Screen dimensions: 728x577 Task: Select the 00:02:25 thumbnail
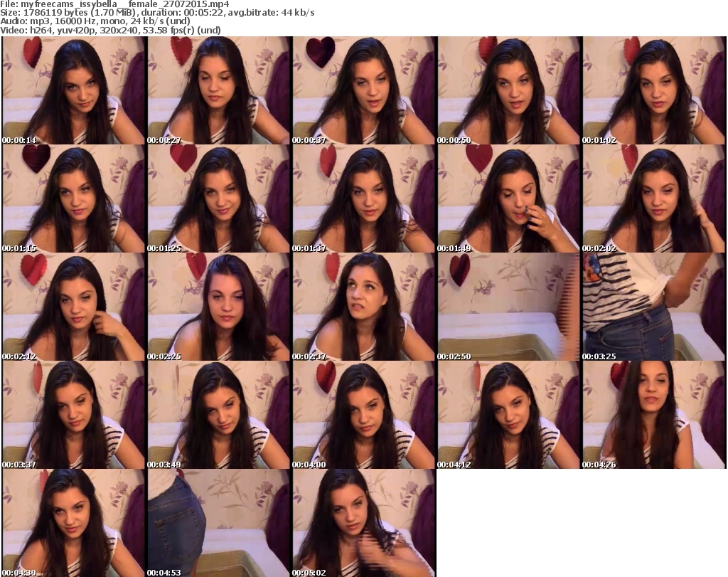coord(219,307)
